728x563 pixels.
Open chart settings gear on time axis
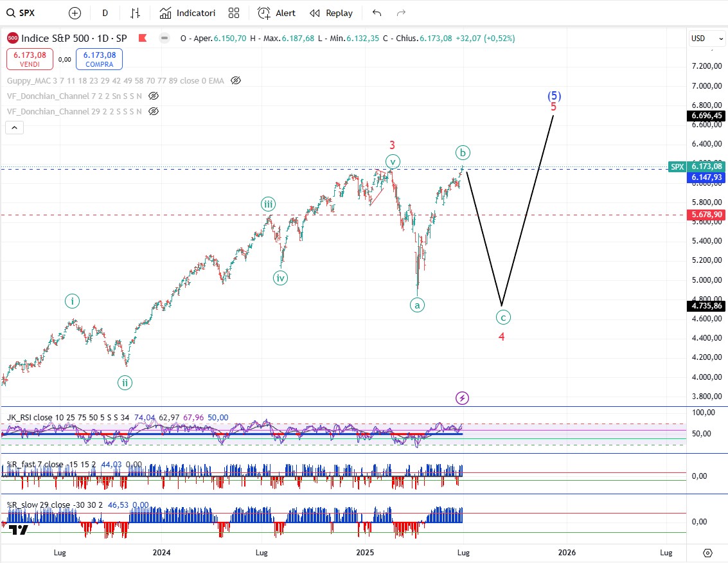(707, 553)
